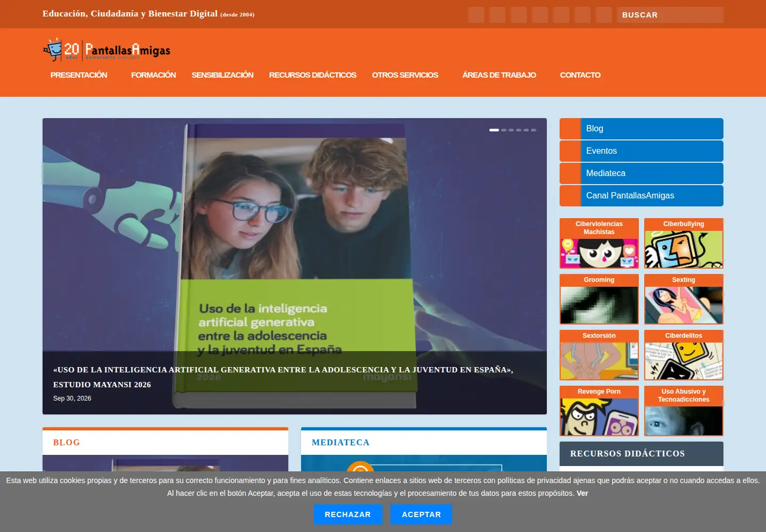
Task: Open the BLOG section heading
Action: (66, 443)
